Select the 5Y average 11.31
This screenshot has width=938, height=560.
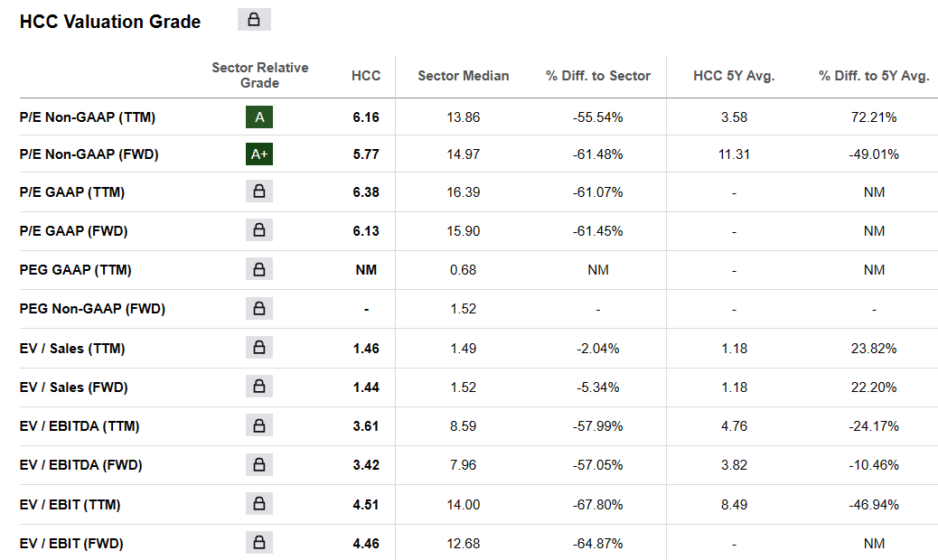(734, 154)
